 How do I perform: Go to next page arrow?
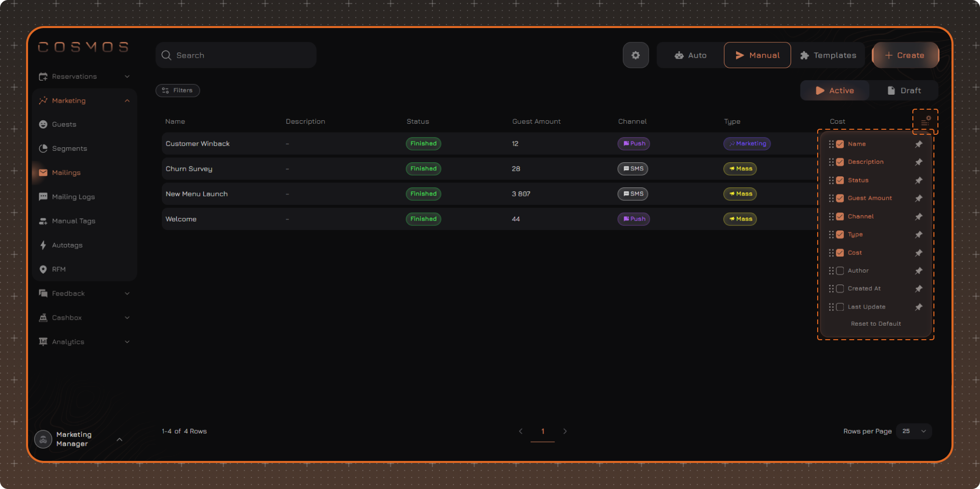(565, 431)
